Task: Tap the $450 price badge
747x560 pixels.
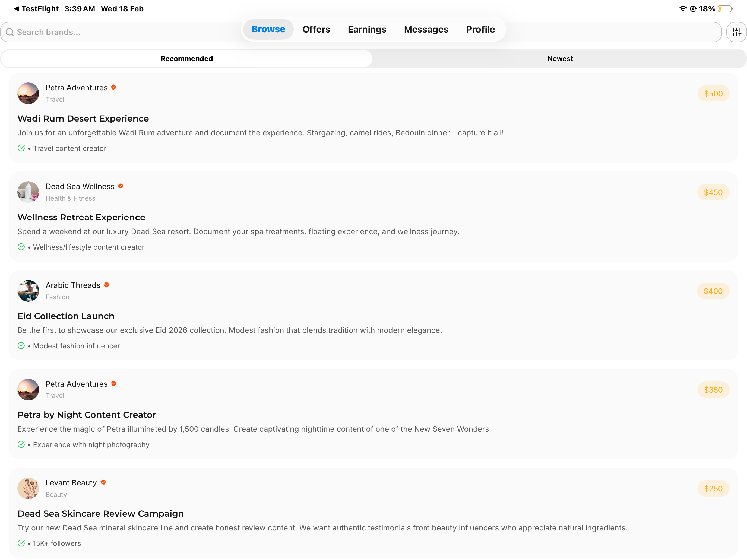Action: pyautogui.click(x=713, y=192)
